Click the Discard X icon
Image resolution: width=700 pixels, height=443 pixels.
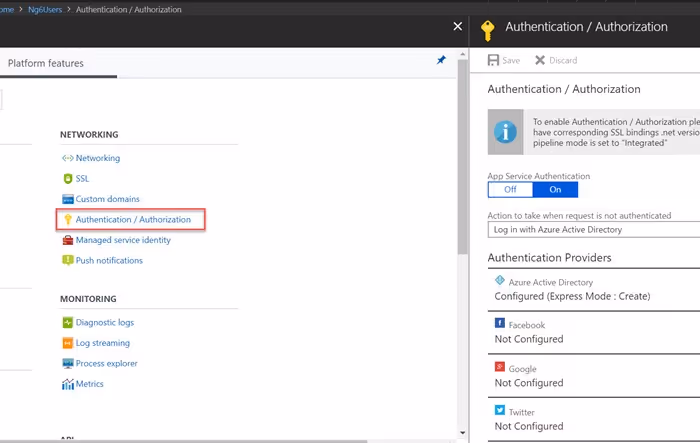tap(540, 60)
